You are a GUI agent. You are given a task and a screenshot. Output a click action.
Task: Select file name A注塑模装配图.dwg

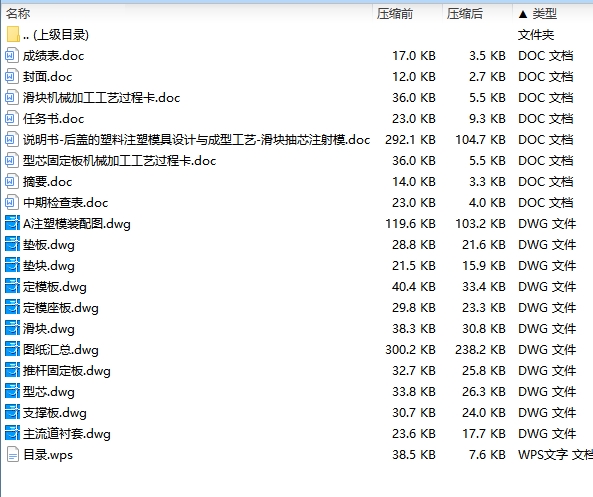pyautogui.click(x=77, y=224)
